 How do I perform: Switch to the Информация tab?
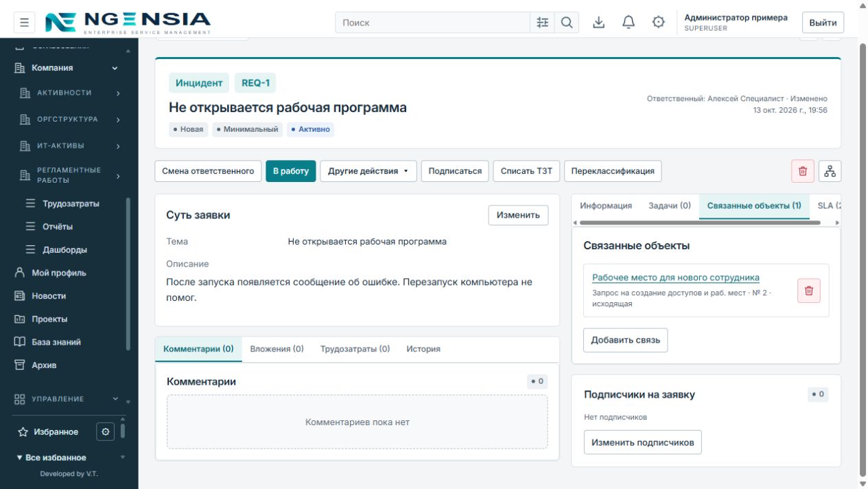point(606,205)
